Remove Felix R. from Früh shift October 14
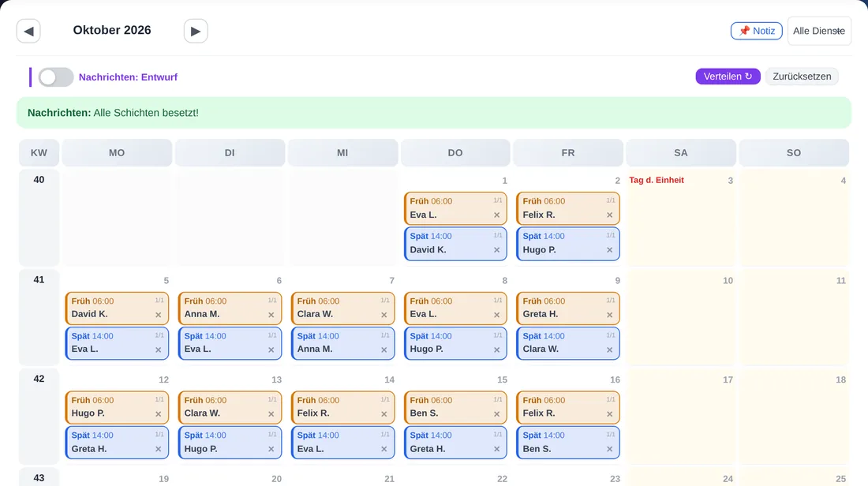 pyautogui.click(x=383, y=413)
